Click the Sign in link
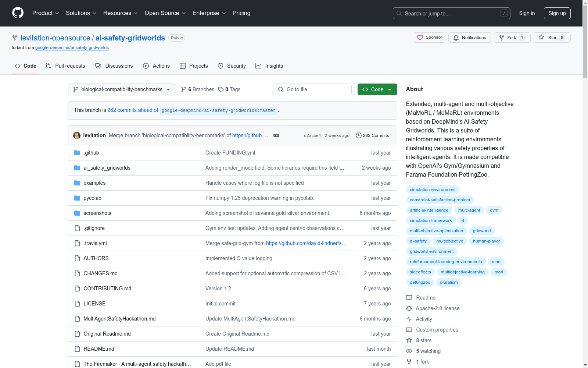The height and width of the screenshot is (368, 588). point(527,13)
